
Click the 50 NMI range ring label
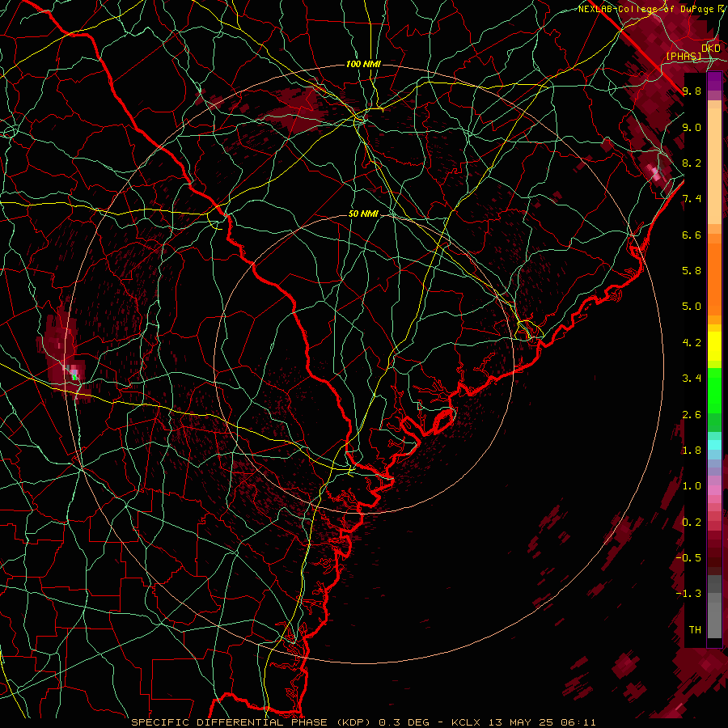click(363, 214)
